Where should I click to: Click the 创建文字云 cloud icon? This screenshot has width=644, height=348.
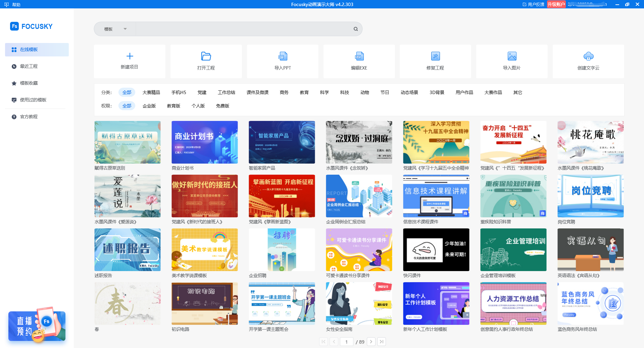pyautogui.click(x=588, y=56)
